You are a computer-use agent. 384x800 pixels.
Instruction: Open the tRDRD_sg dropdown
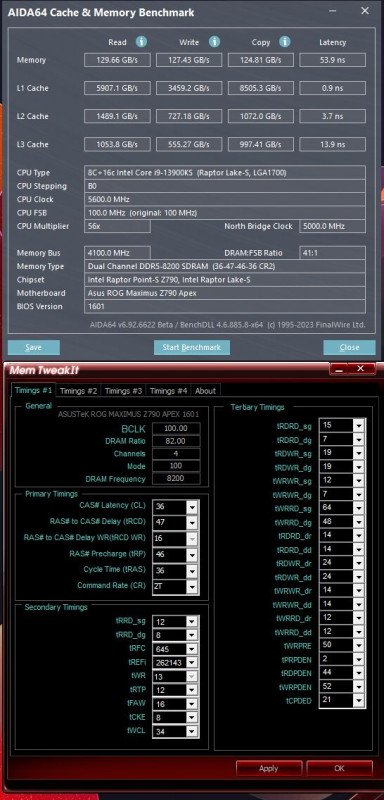tap(359, 425)
